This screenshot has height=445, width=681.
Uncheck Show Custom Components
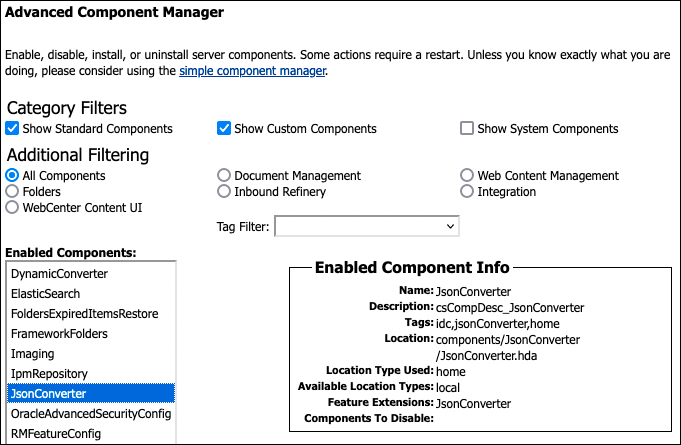[224, 129]
